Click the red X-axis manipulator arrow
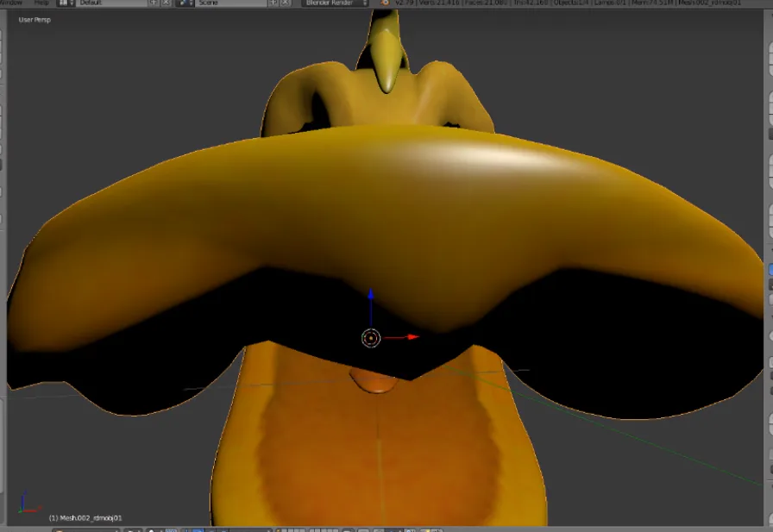Viewport: 773px width, 532px height. coord(412,337)
